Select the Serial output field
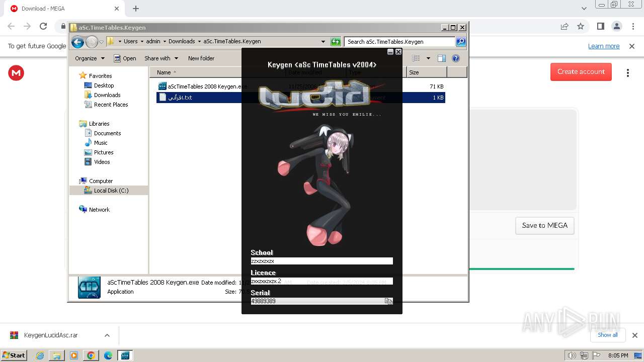This screenshot has width=644, height=362. pos(317,301)
